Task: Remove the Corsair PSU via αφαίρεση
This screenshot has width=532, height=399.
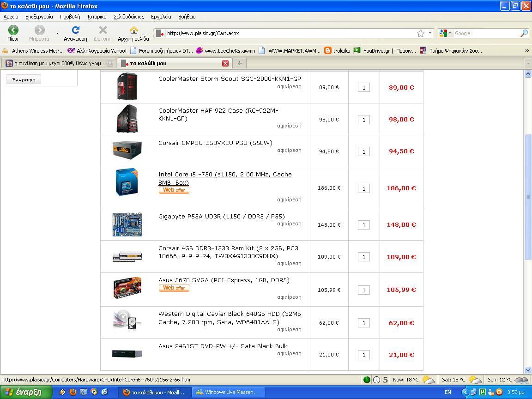Action: [289, 150]
